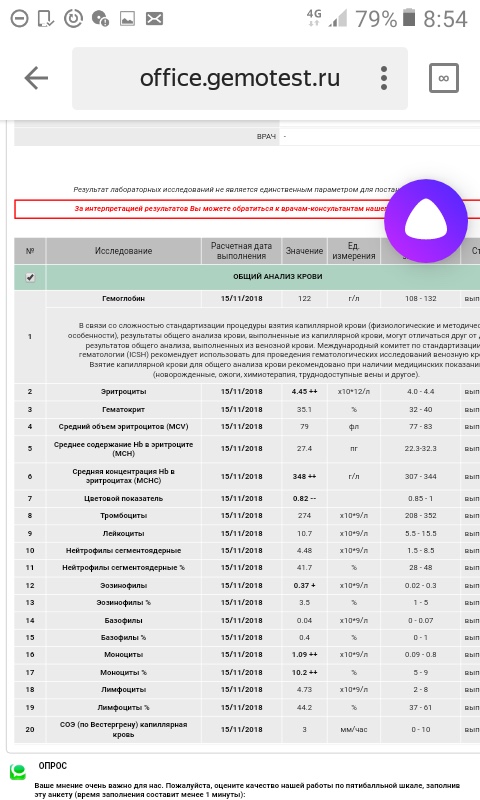
Task: Tap the Эозинофилы % value 3.5
Action: 305,603
